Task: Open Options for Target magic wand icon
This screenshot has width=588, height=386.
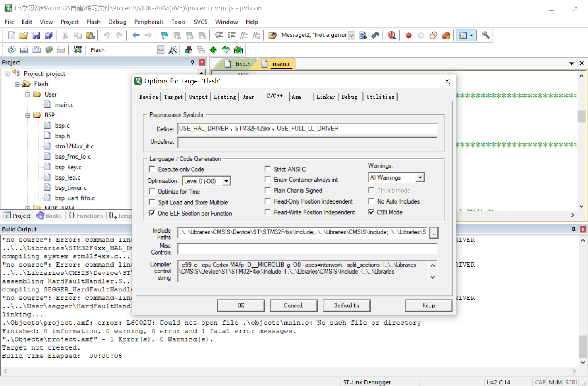Action: (x=173, y=50)
